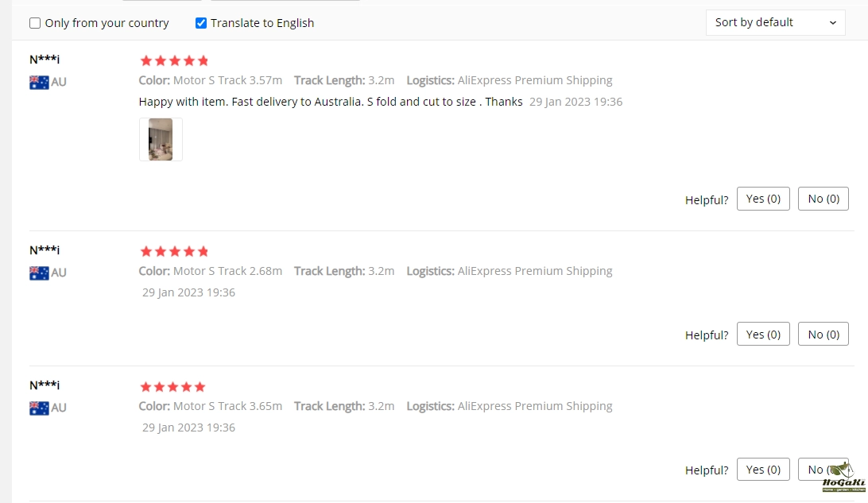Click the star rating on second review

point(174,251)
